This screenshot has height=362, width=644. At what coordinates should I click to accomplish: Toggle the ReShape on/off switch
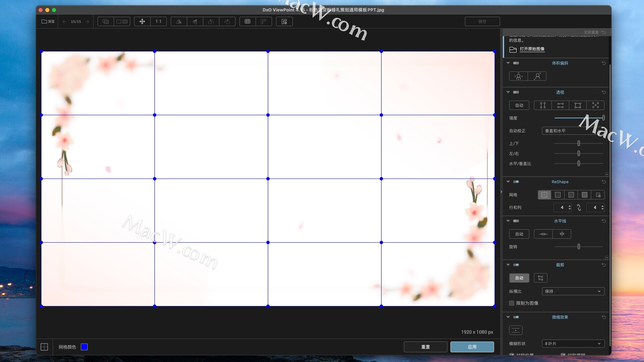[x=516, y=182]
